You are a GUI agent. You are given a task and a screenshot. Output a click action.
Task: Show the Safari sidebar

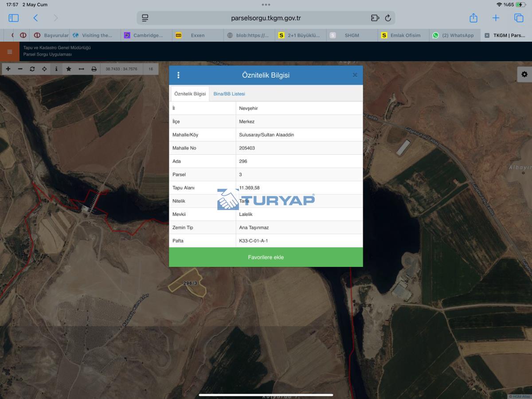(14, 18)
